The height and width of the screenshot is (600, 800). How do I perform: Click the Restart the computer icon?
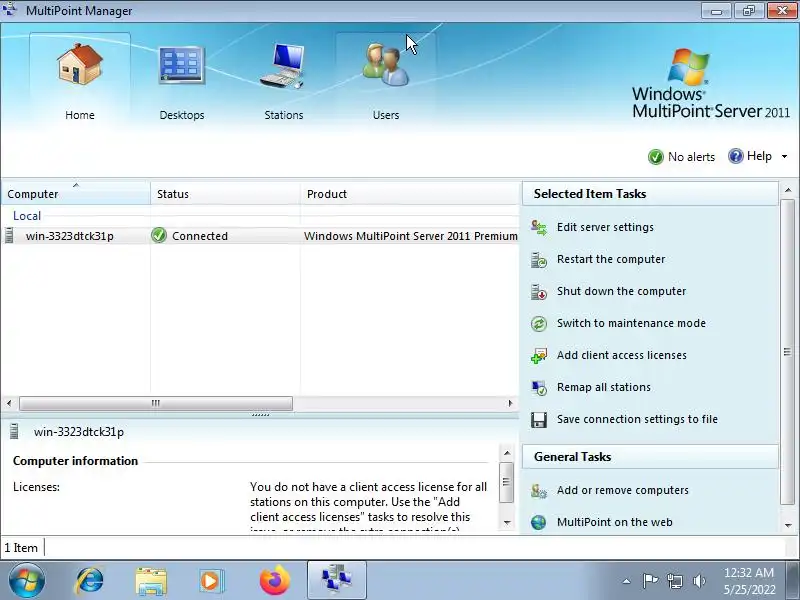coord(539,260)
